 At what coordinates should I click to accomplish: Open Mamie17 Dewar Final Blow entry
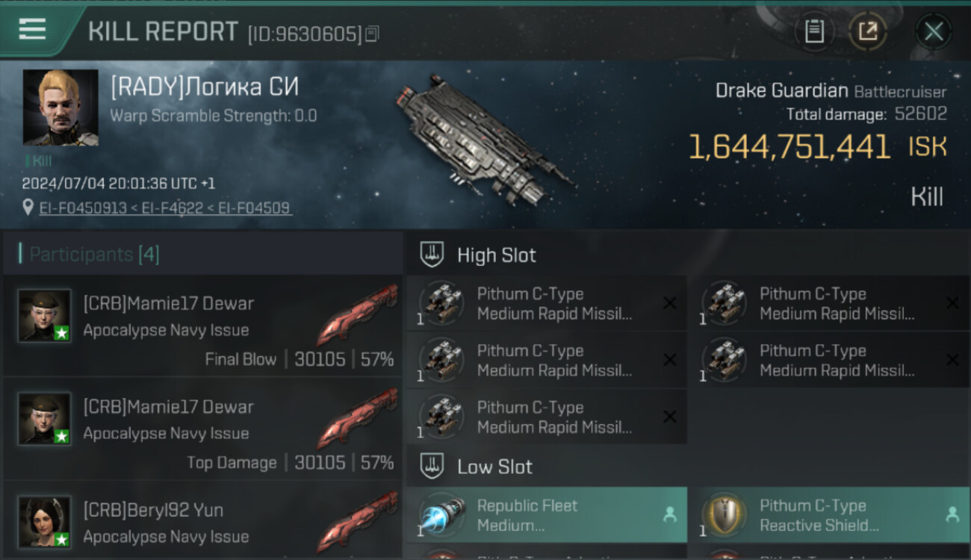pyautogui.click(x=203, y=326)
